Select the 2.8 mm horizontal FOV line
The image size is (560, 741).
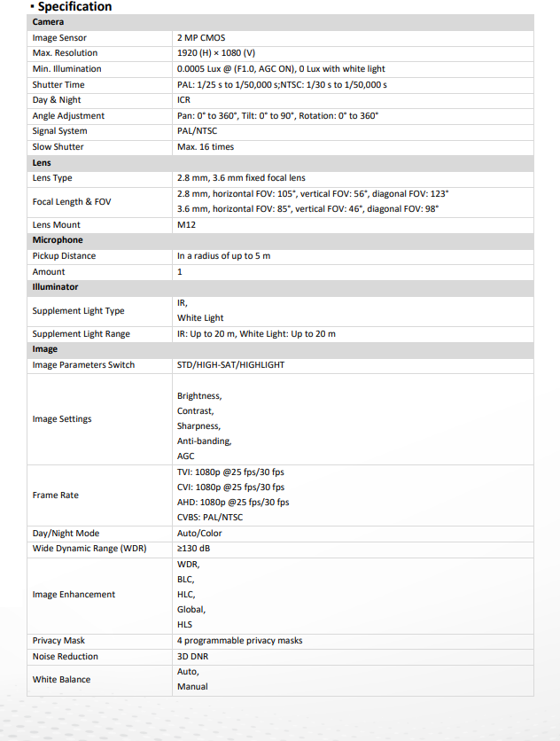313,194
